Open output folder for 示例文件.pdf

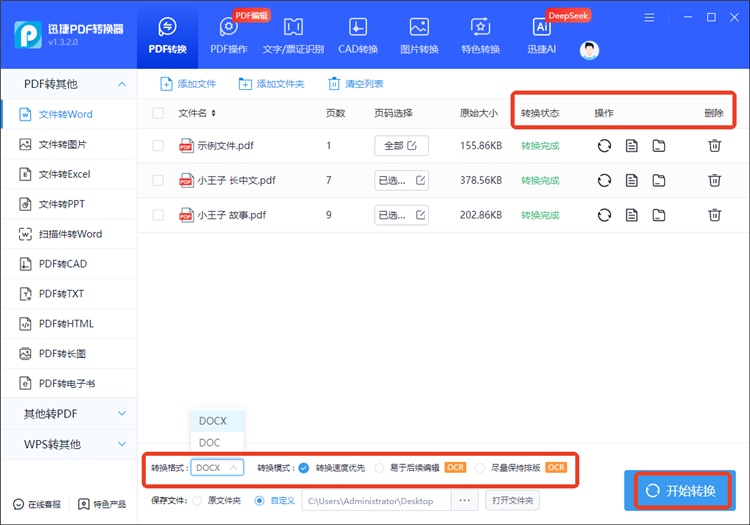coord(659,145)
